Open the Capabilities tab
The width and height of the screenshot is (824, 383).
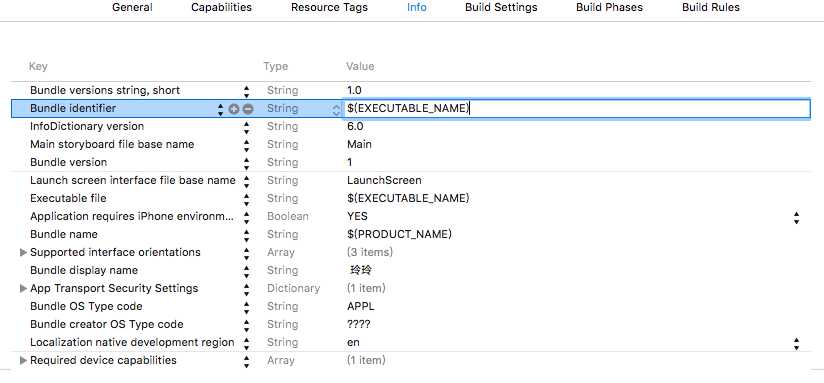221,7
